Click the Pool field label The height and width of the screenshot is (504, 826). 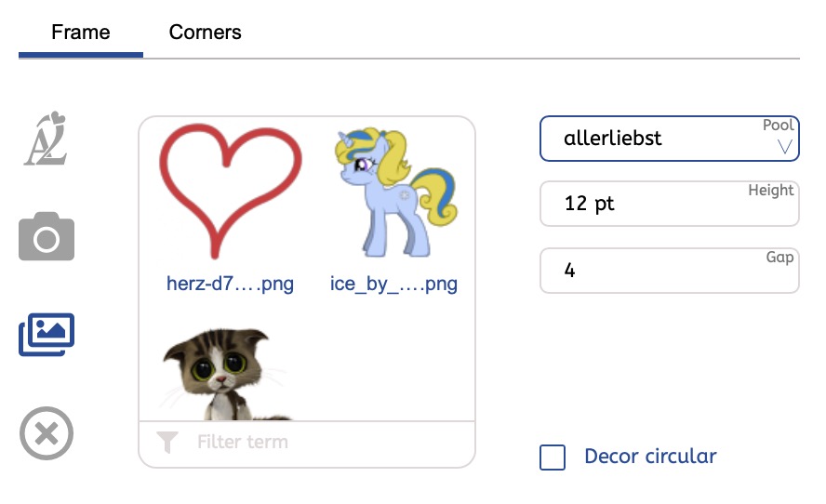pos(778,125)
